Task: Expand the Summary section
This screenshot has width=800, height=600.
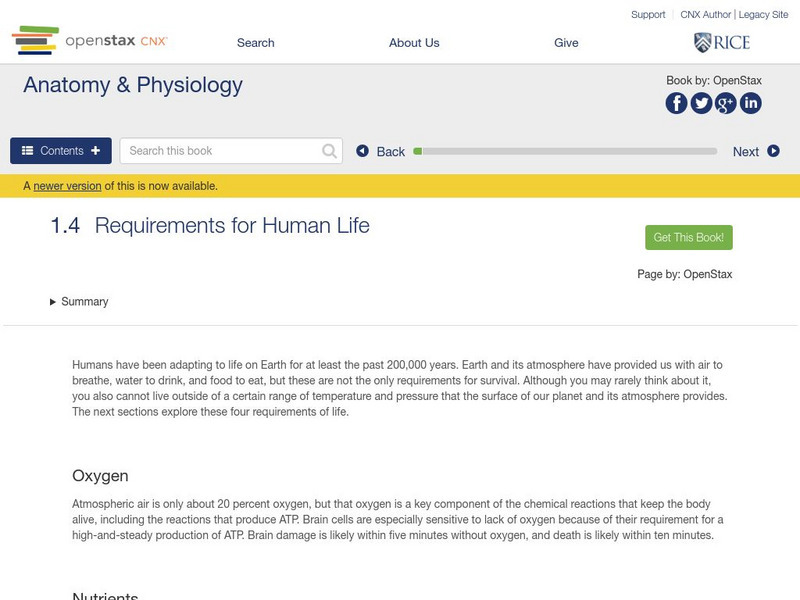Action: tap(79, 302)
